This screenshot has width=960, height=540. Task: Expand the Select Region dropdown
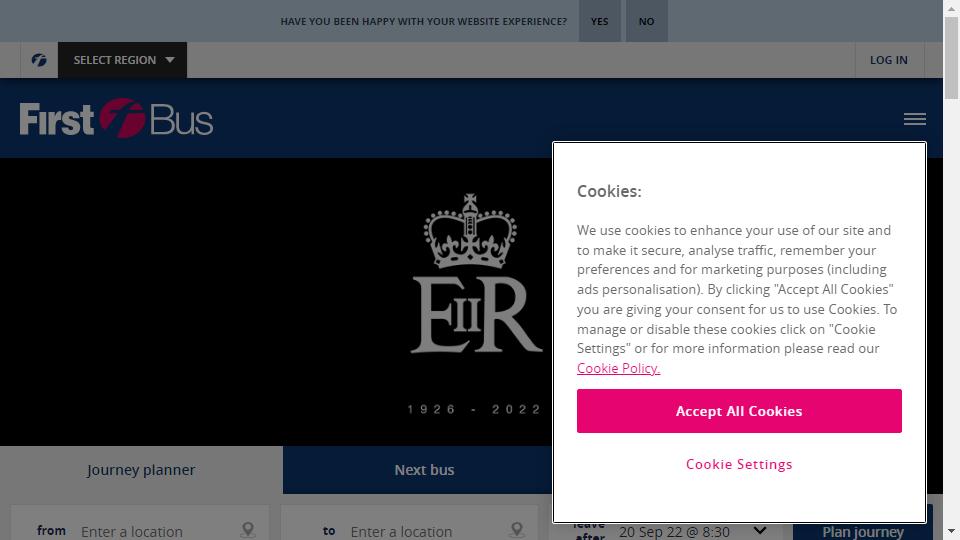122,60
